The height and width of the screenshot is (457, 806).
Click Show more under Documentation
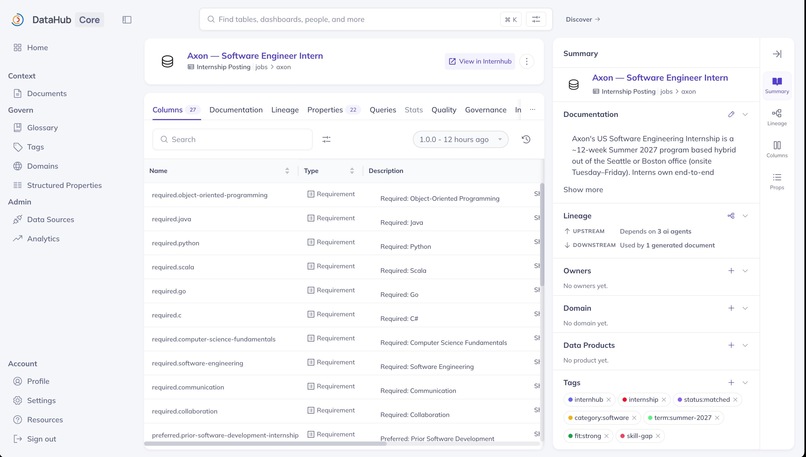coord(583,190)
